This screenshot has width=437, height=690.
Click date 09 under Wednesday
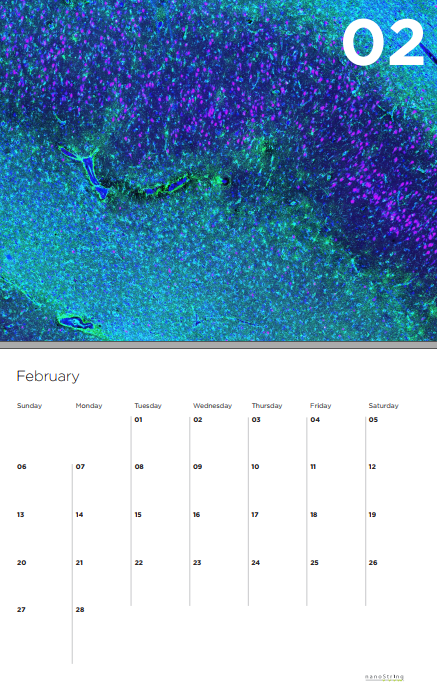tap(198, 467)
